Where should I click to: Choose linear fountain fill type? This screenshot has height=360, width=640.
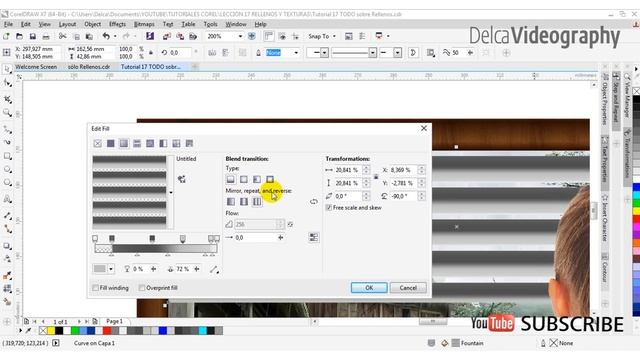[x=231, y=179]
